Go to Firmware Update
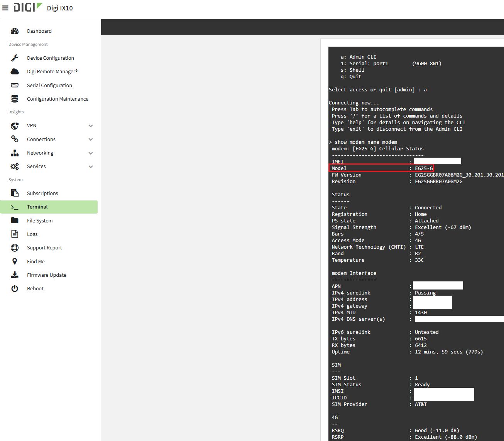The image size is (504, 441). 47,275
